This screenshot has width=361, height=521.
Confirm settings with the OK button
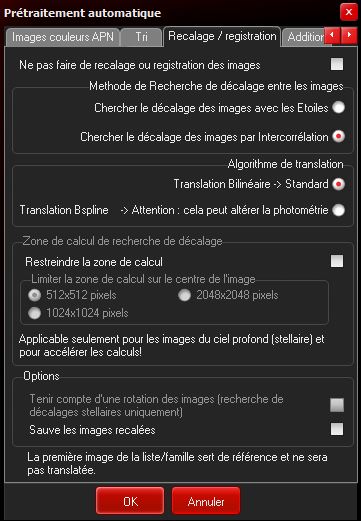tap(130, 501)
